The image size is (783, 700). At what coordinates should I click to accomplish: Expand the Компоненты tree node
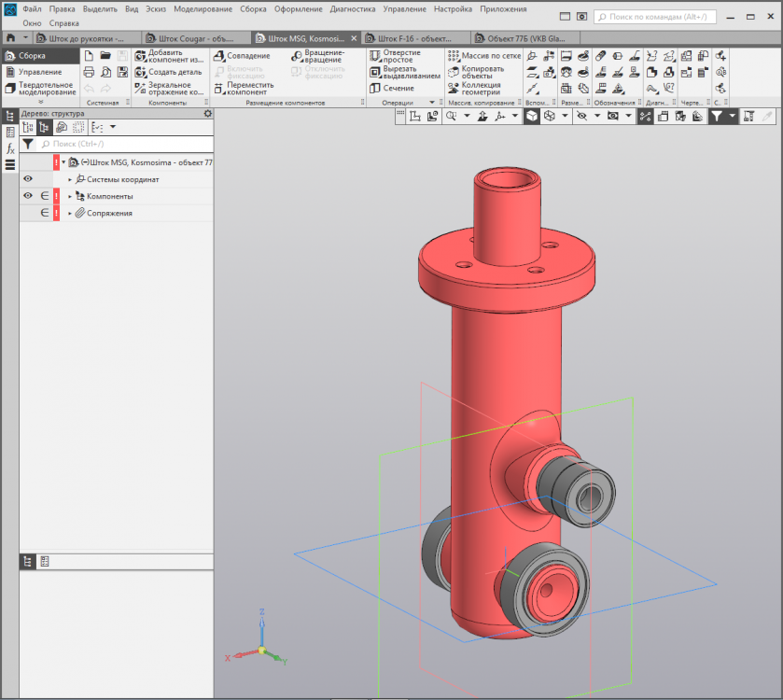70,197
